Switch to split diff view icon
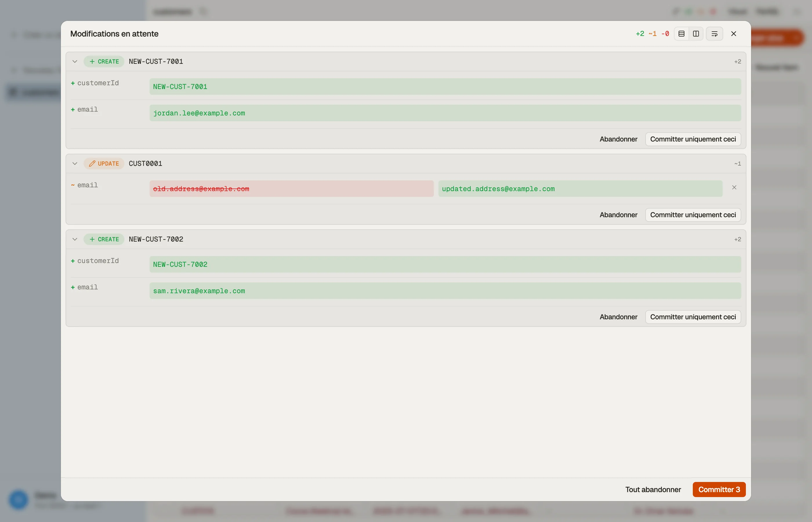The height and width of the screenshot is (522, 812). [696, 34]
